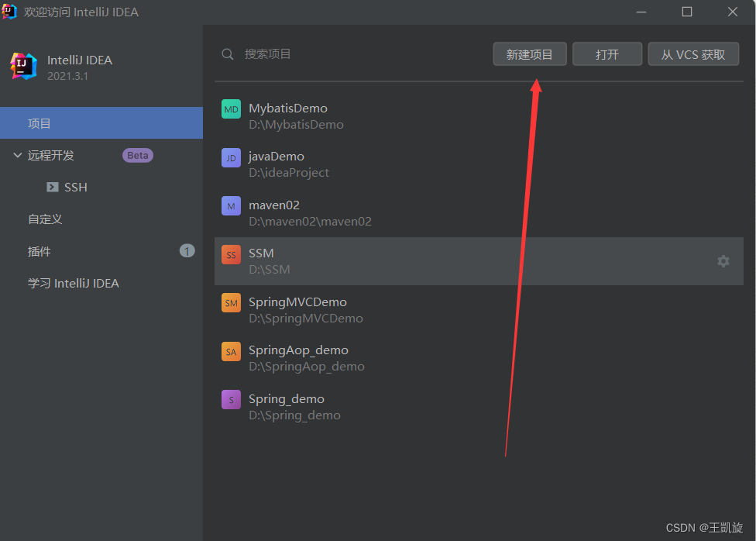Click the javaDemo JD project icon

pyautogui.click(x=231, y=158)
